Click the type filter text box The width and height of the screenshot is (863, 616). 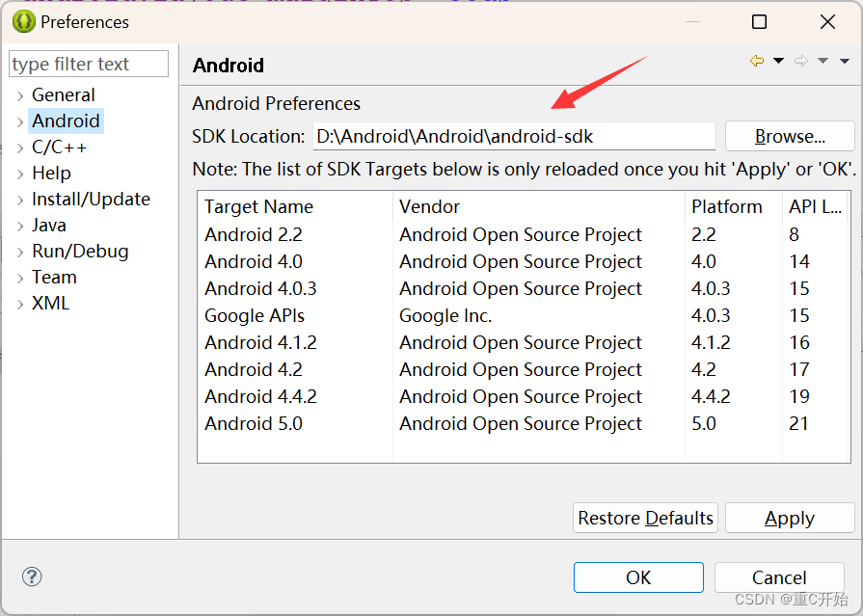[88, 64]
